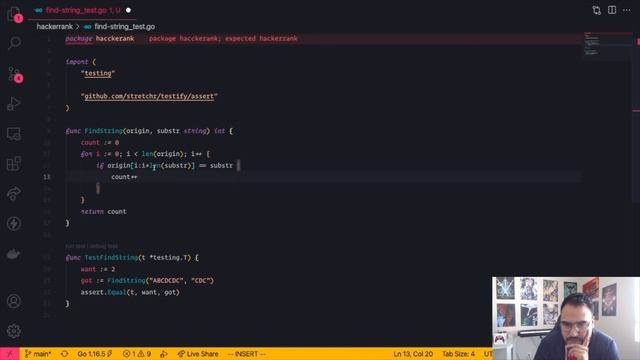
Task: Click the FindString function name in its declaration
Action: 103,131
